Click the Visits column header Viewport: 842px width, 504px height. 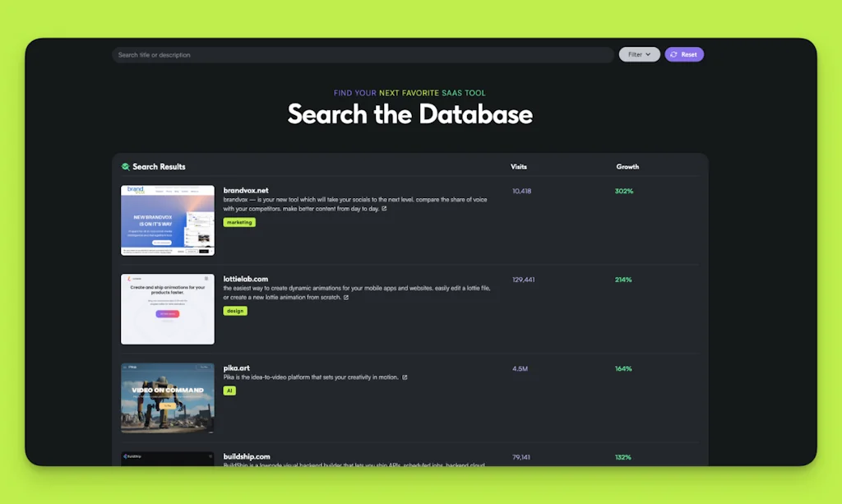(x=517, y=166)
